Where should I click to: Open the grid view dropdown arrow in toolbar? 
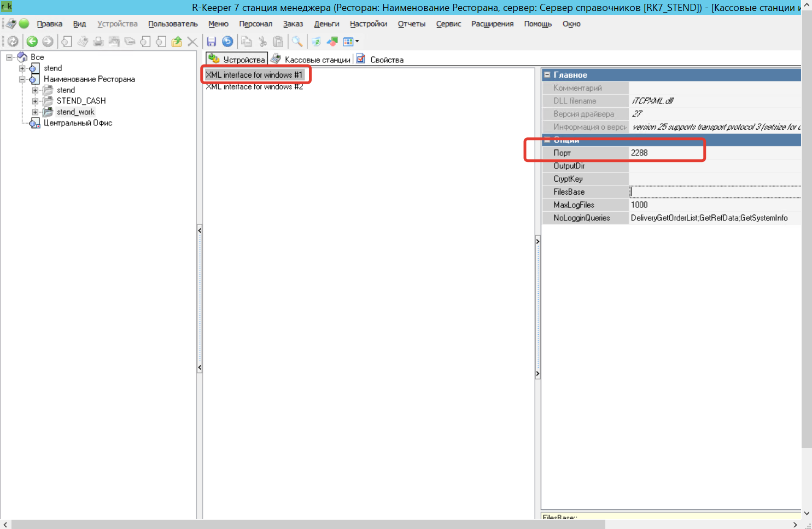[357, 42]
